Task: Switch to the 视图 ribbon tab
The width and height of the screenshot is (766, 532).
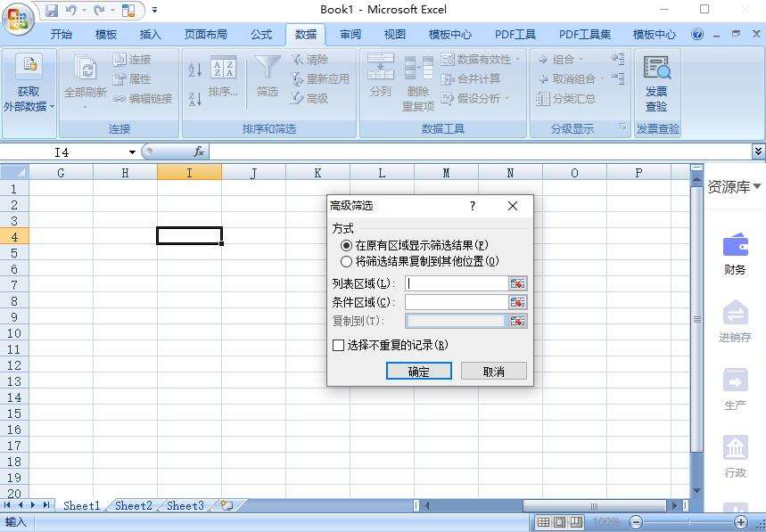Action: (395, 34)
